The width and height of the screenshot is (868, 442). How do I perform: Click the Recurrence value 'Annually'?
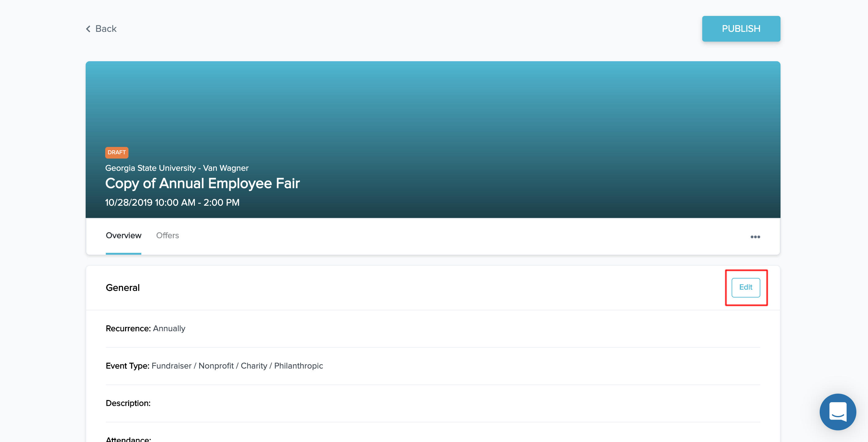point(169,328)
